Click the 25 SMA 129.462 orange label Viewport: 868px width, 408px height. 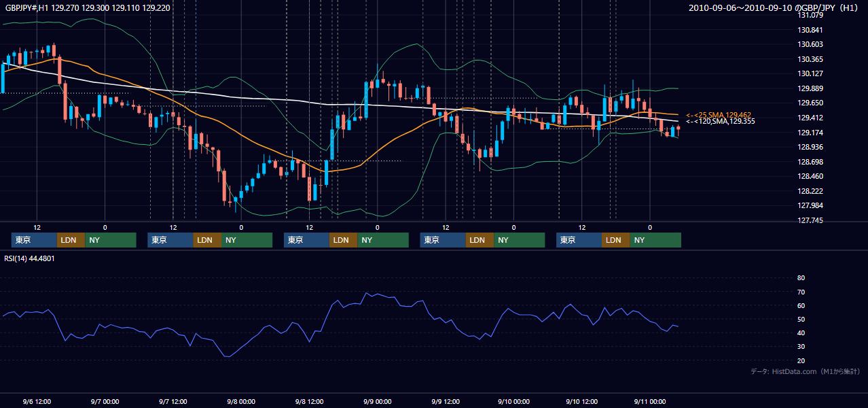coord(720,115)
